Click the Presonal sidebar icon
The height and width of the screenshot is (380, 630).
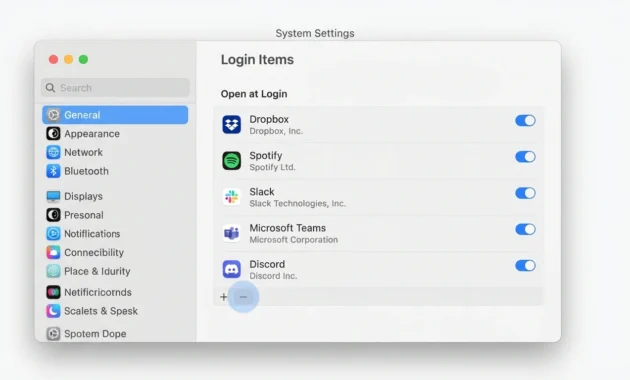[53, 215]
